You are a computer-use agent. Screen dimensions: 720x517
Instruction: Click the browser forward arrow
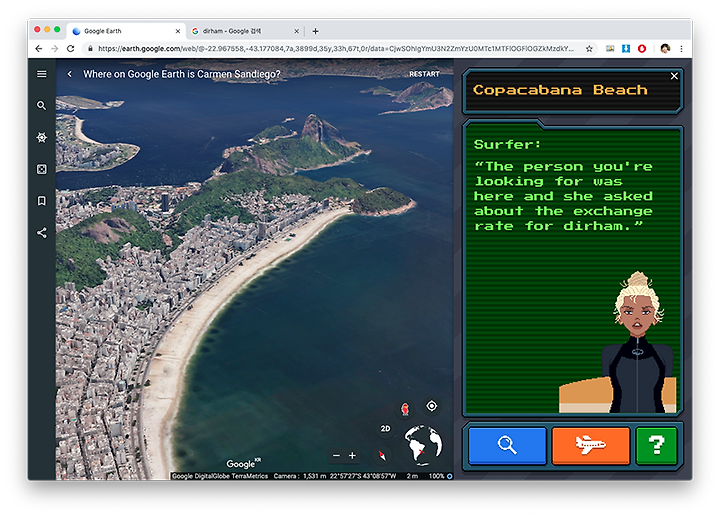[55, 48]
